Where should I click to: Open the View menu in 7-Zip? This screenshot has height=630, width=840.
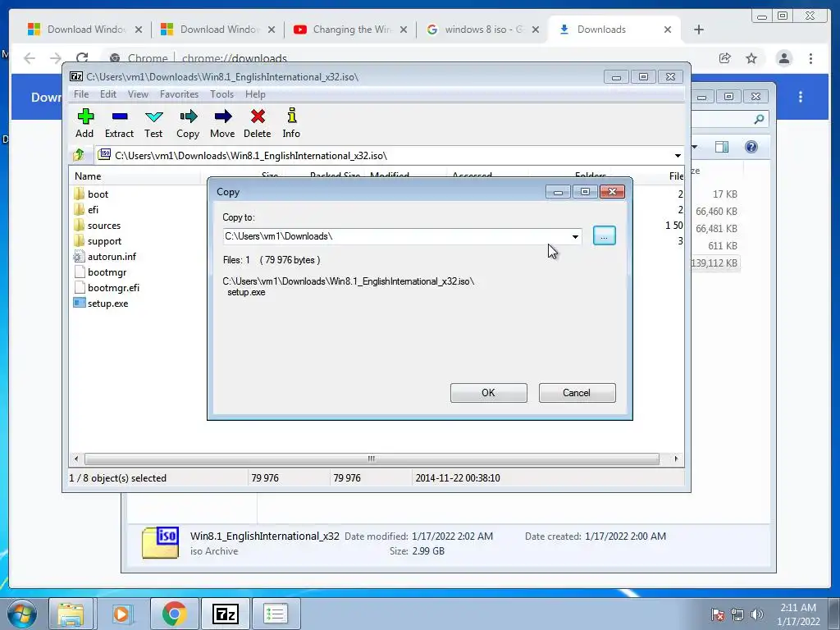coord(138,94)
